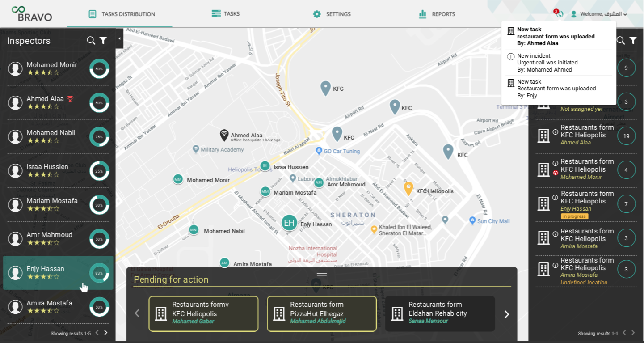Select inspector Israa Hussien in list
This screenshot has height=343, width=644.
[x=58, y=170]
